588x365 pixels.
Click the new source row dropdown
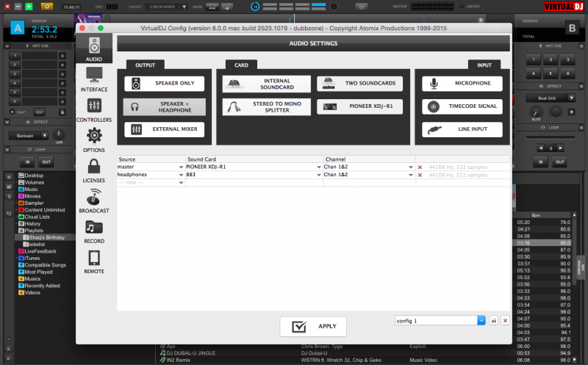(181, 182)
